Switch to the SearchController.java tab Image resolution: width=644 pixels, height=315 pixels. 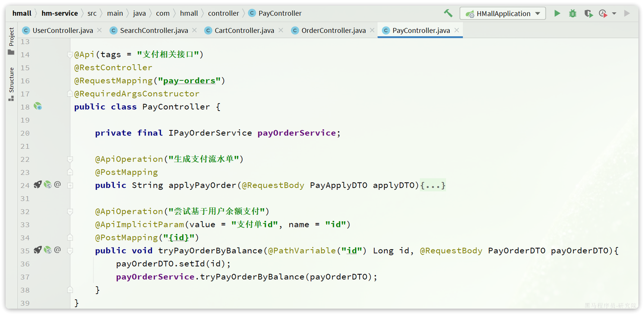(x=154, y=31)
